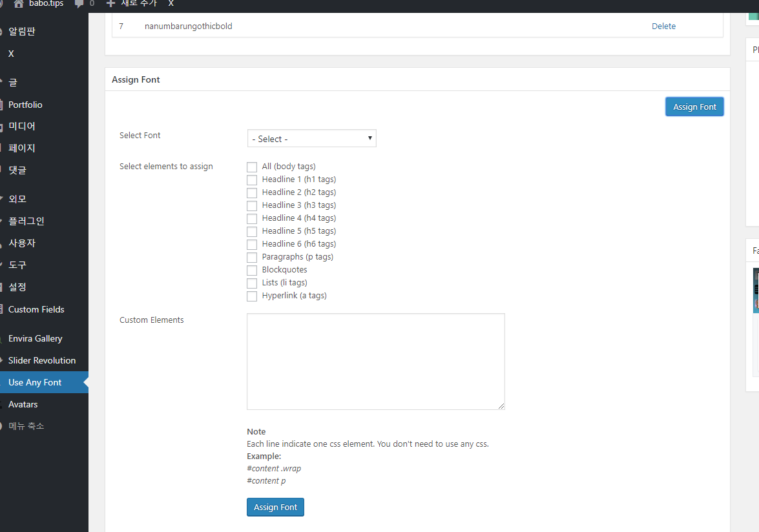Delete the nanumbarungothicbold font
759x532 pixels.
click(663, 26)
